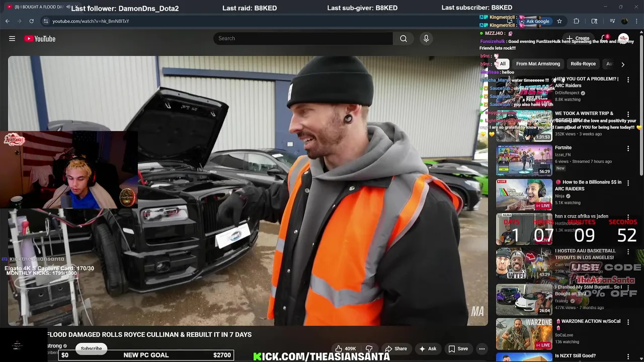Save the video to a playlist
This screenshot has height=362, width=644.
coord(458,349)
